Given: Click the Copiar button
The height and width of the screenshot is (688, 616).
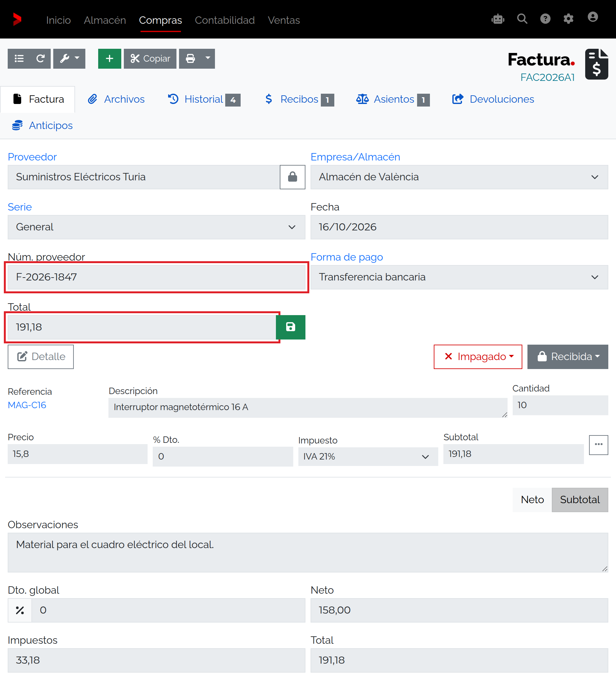Looking at the screenshot, I should 150,59.
